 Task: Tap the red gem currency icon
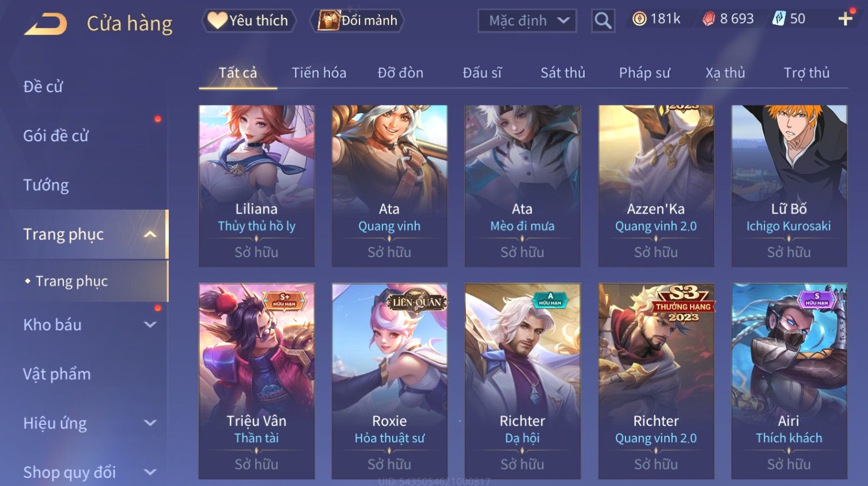tap(708, 19)
